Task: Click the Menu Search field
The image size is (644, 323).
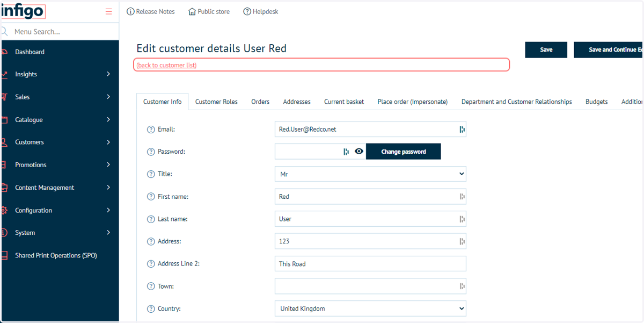Action: (60, 32)
